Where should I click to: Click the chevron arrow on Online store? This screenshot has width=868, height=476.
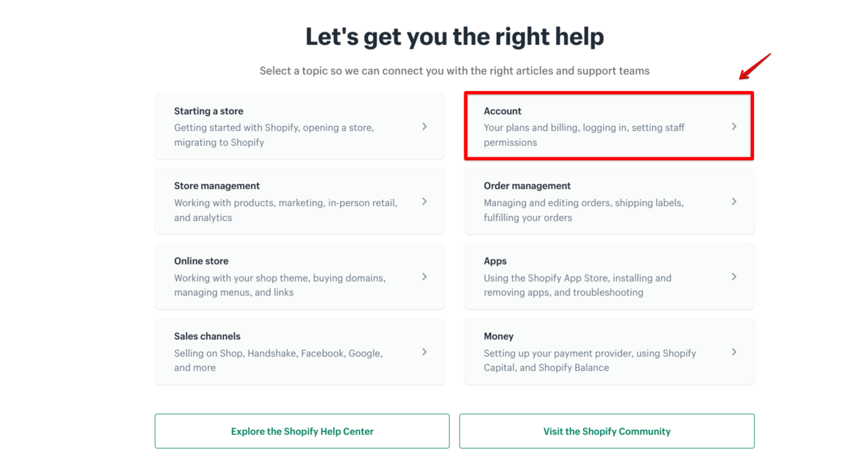tap(424, 277)
